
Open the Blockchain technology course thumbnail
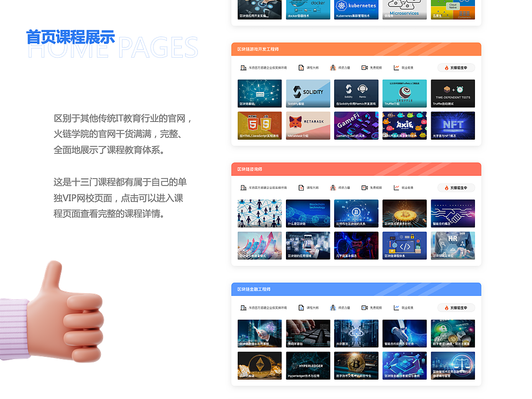pos(308,213)
